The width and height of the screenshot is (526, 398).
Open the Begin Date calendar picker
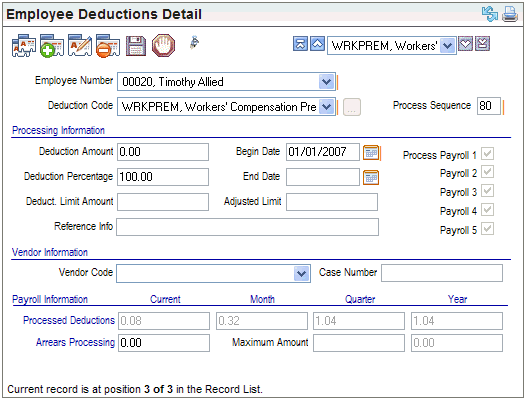tap(371, 153)
